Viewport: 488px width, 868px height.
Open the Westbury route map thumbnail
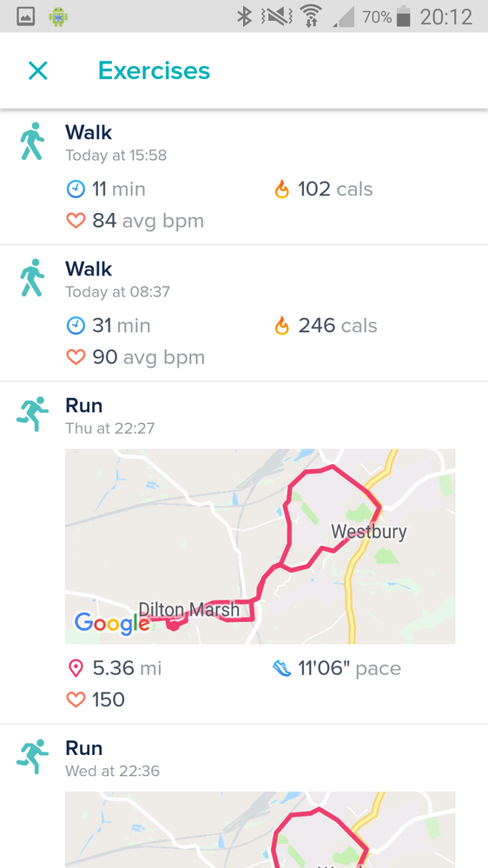[260, 546]
